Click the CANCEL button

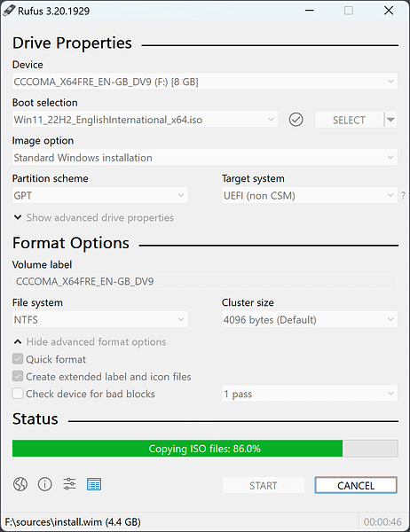click(356, 485)
